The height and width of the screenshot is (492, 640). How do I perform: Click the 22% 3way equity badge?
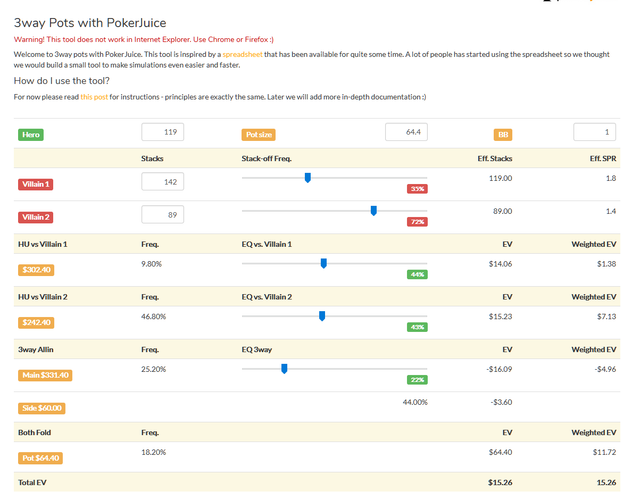point(417,380)
